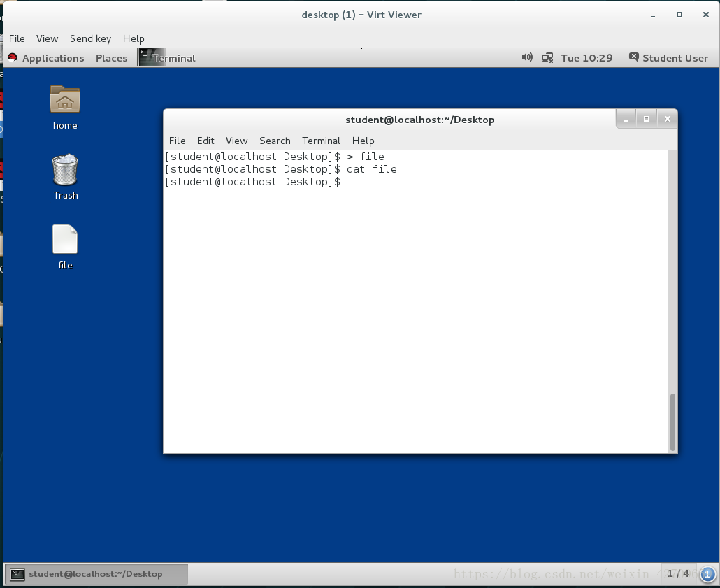Click terminal icon in bottom taskbar entry
This screenshot has height=588, width=720.
click(17, 574)
